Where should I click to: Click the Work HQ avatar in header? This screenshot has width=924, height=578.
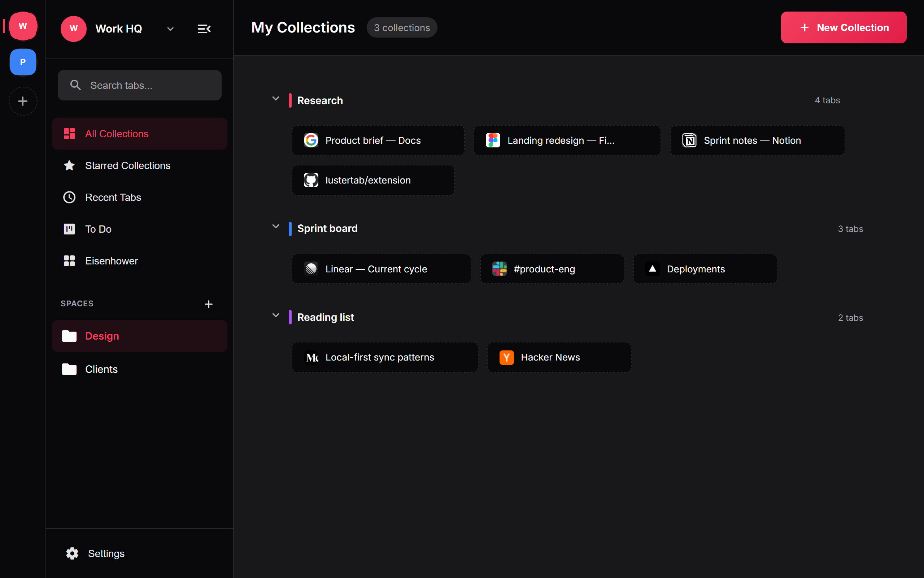pos(74,29)
